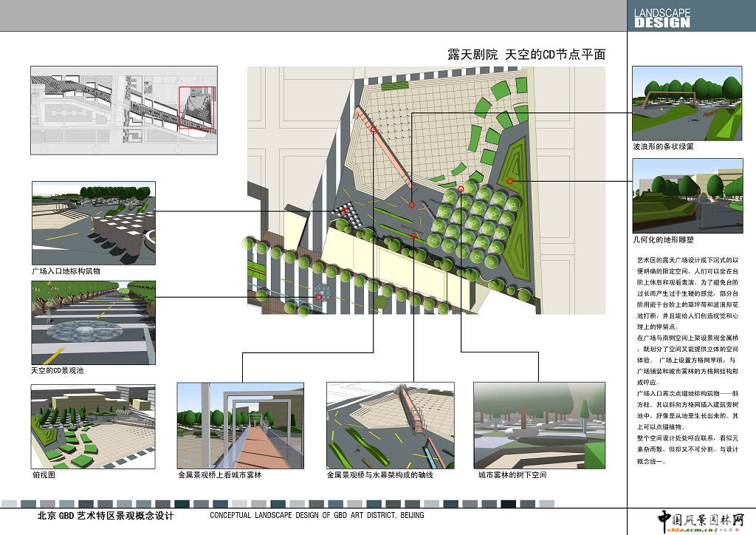Open the 金属景观桥上看城市雾林 bridge thumbnail
The image size is (756, 535).
tap(240, 426)
